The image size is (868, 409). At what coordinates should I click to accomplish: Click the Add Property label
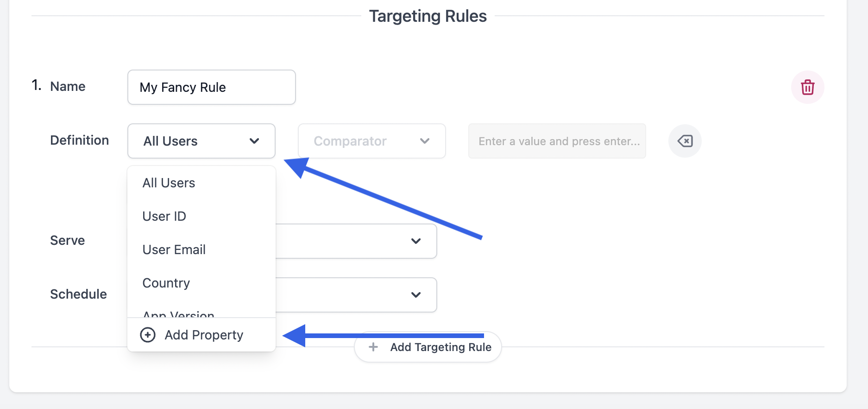click(204, 335)
